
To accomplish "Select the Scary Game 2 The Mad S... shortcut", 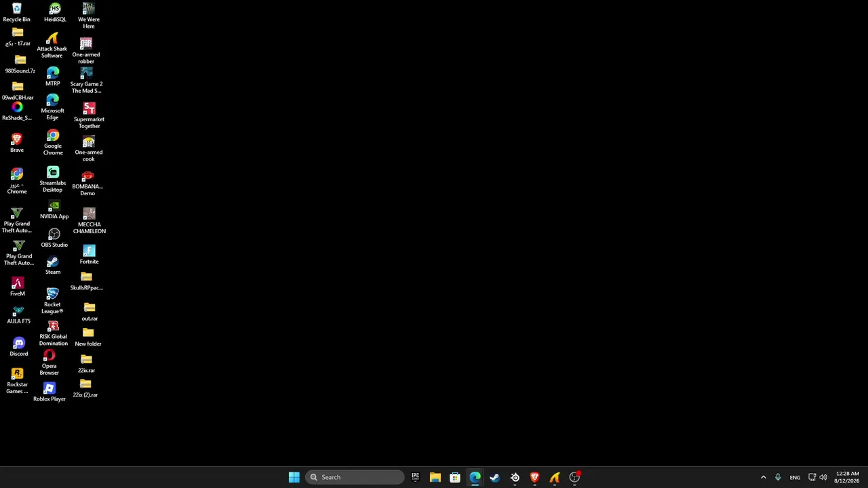I will pos(86,80).
